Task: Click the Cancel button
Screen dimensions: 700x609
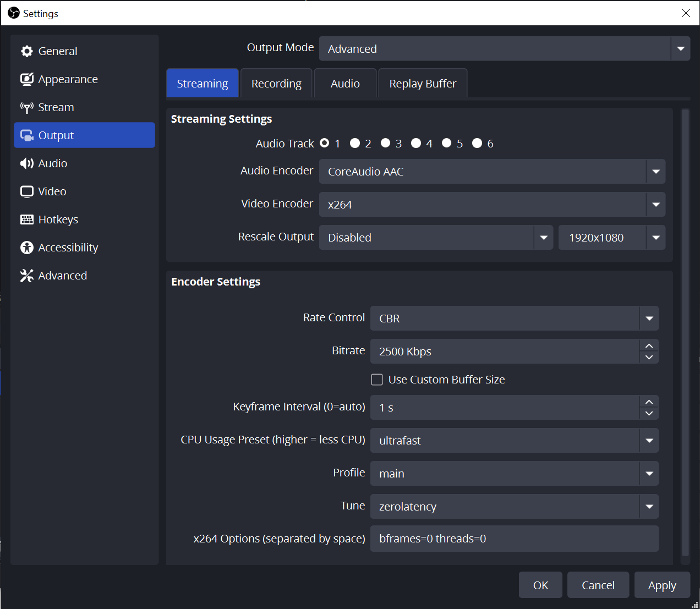Action: point(598,585)
